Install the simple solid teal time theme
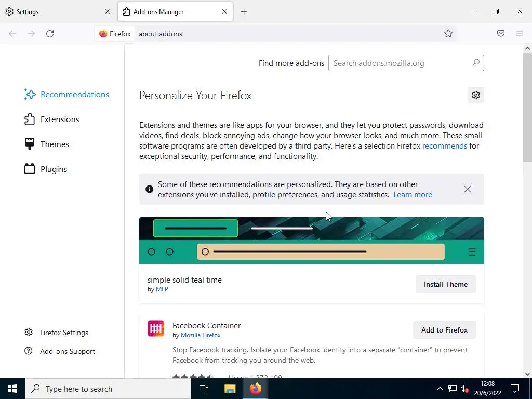 (x=445, y=284)
